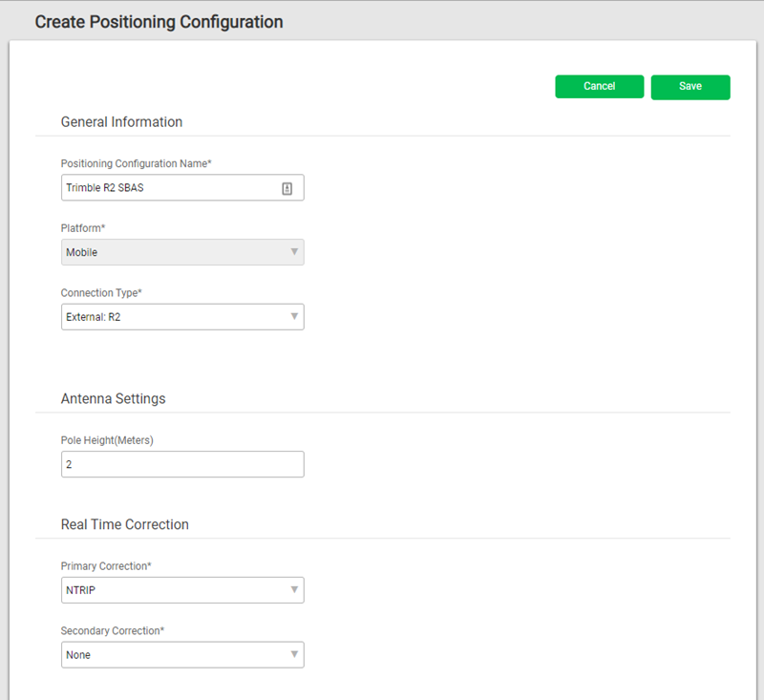Save the positioning configuration

coord(690,87)
